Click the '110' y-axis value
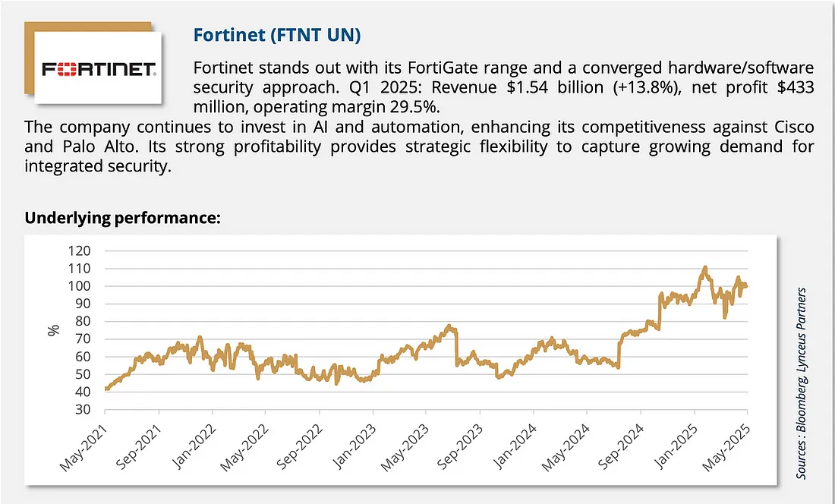The image size is (835, 504). coord(80,269)
